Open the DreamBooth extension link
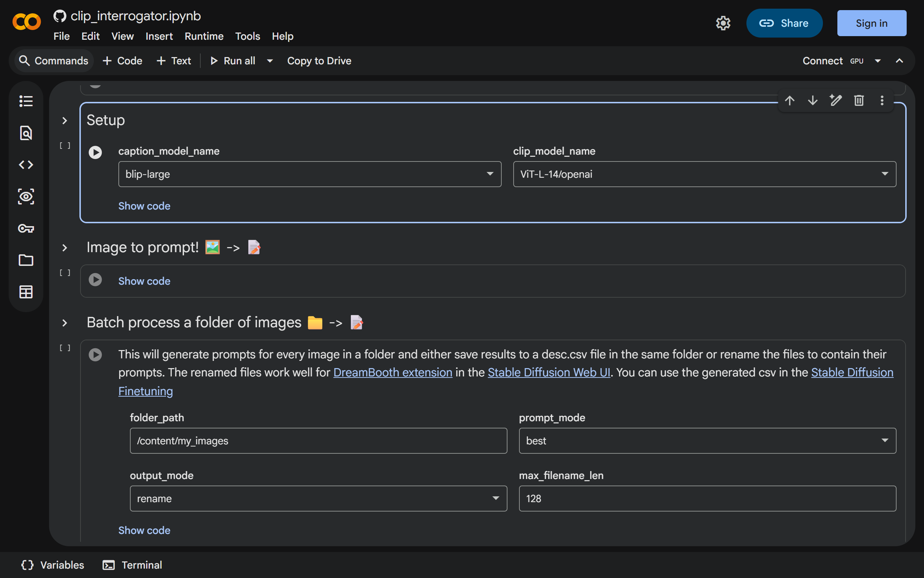 [x=393, y=372]
